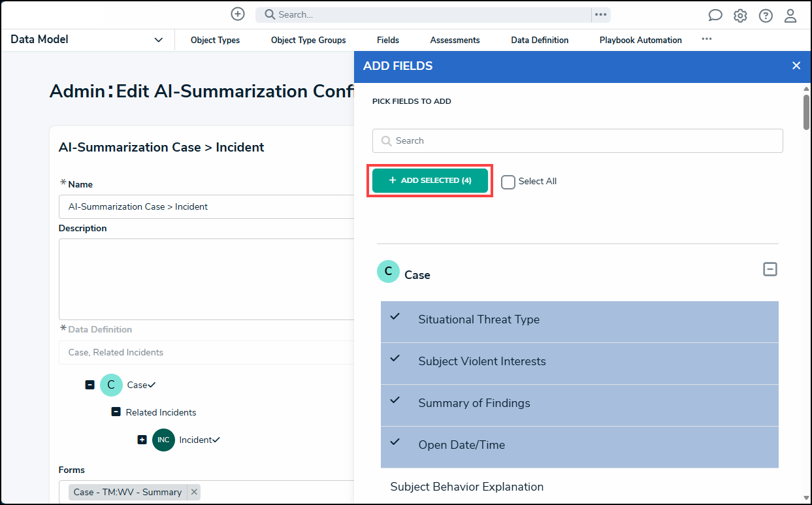Toggle the Select All checkbox
812x505 pixels.
(508, 182)
